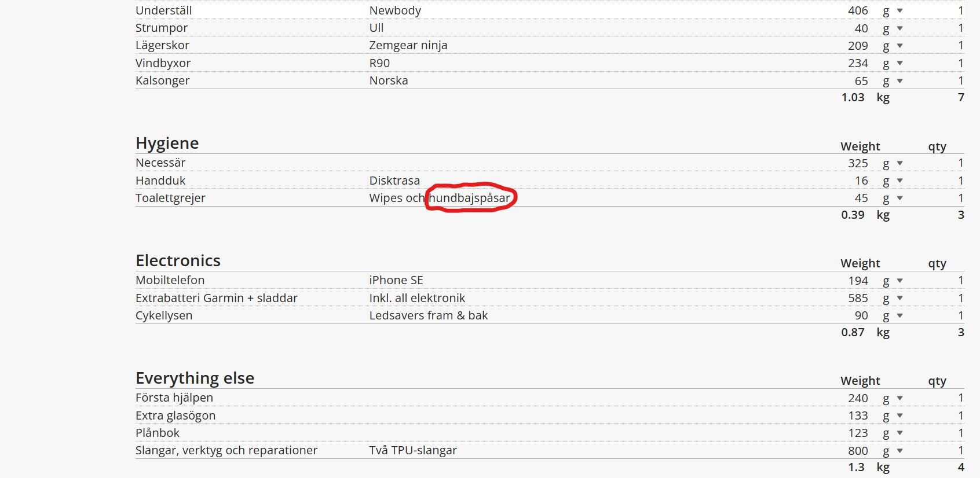This screenshot has width=980, height=478.
Task: Edit quantity for Första hjälpen
Action: [960, 398]
